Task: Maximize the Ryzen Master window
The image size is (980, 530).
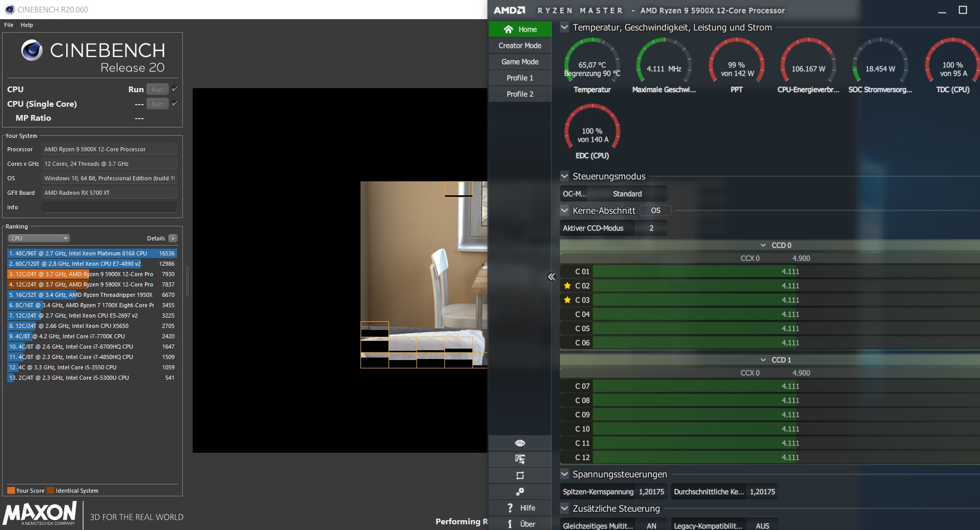Action: coord(963,10)
